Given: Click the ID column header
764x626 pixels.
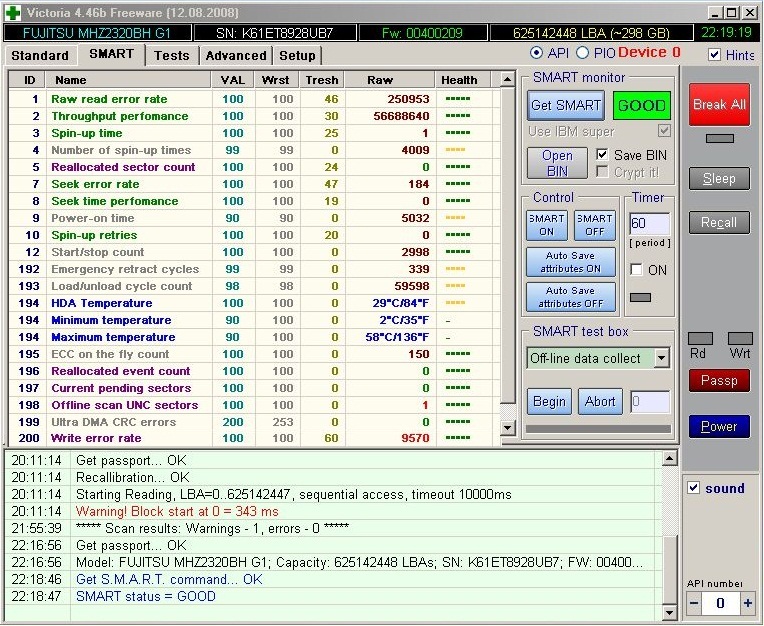Looking at the screenshot, I should (x=28, y=80).
